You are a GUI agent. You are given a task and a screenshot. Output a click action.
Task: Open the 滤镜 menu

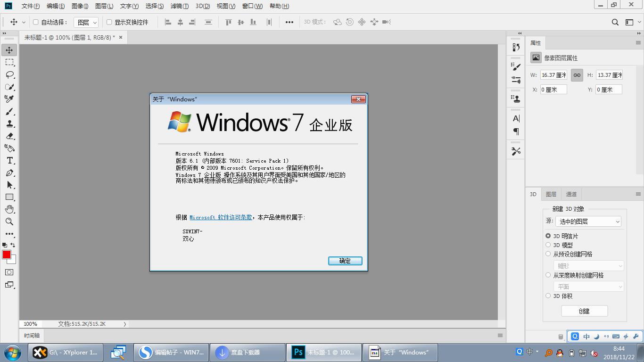tap(179, 6)
